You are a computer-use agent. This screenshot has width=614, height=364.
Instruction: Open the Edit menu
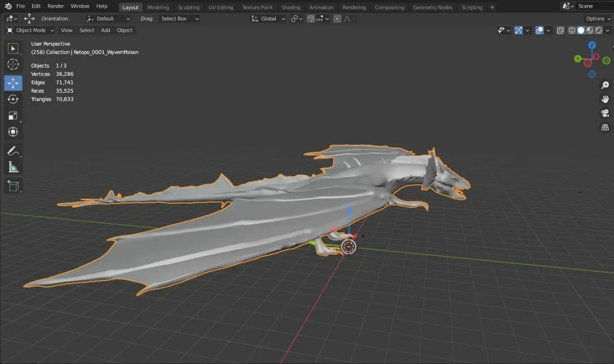click(36, 6)
